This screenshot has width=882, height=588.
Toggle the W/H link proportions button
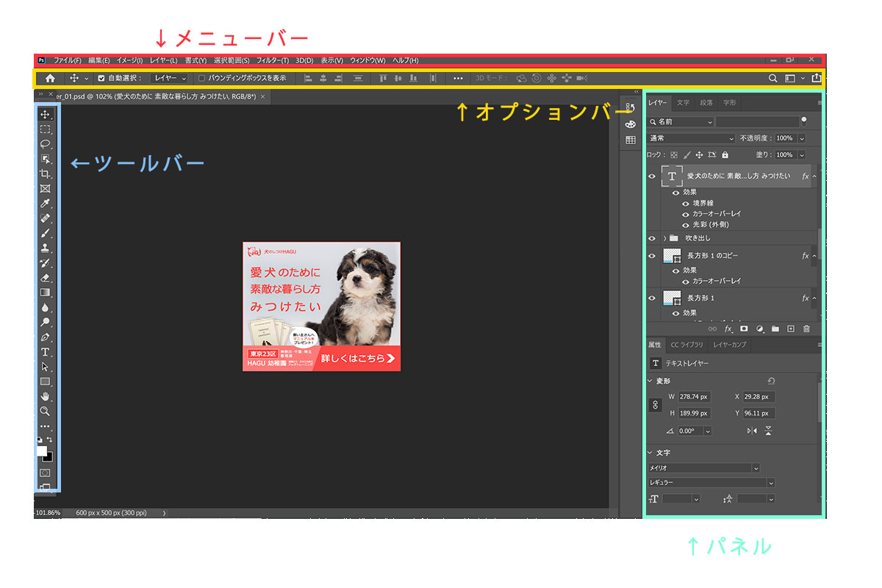tap(656, 405)
